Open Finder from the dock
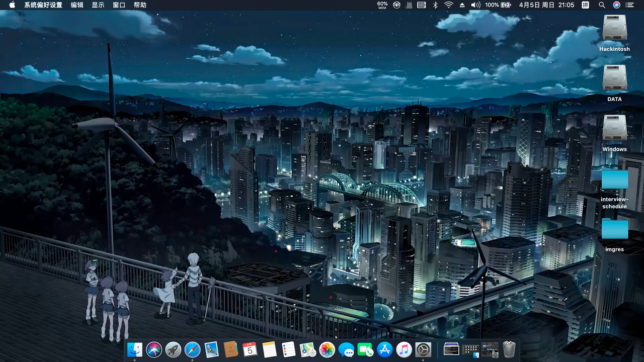This screenshot has width=644, height=362. pyautogui.click(x=135, y=349)
